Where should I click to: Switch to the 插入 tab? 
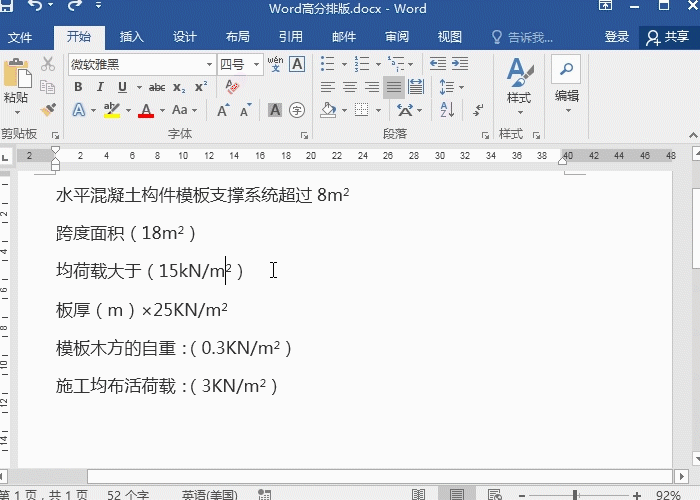131,37
